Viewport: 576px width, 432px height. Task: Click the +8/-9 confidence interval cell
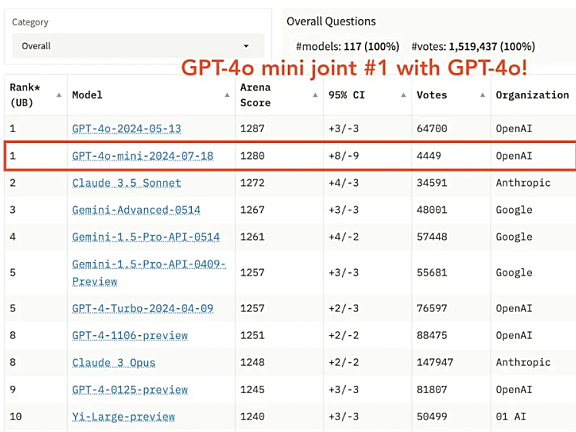pyautogui.click(x=343, y=156)
